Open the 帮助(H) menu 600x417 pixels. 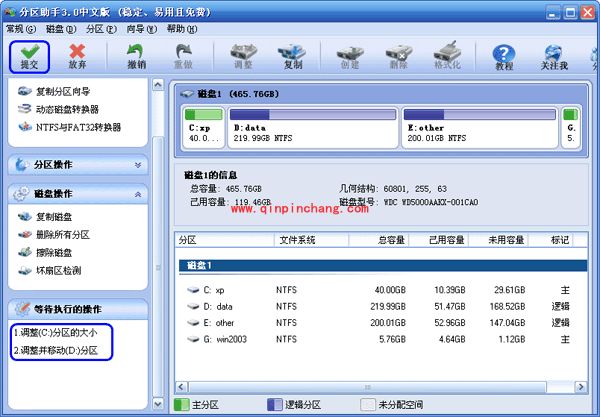tap(176, 29)
